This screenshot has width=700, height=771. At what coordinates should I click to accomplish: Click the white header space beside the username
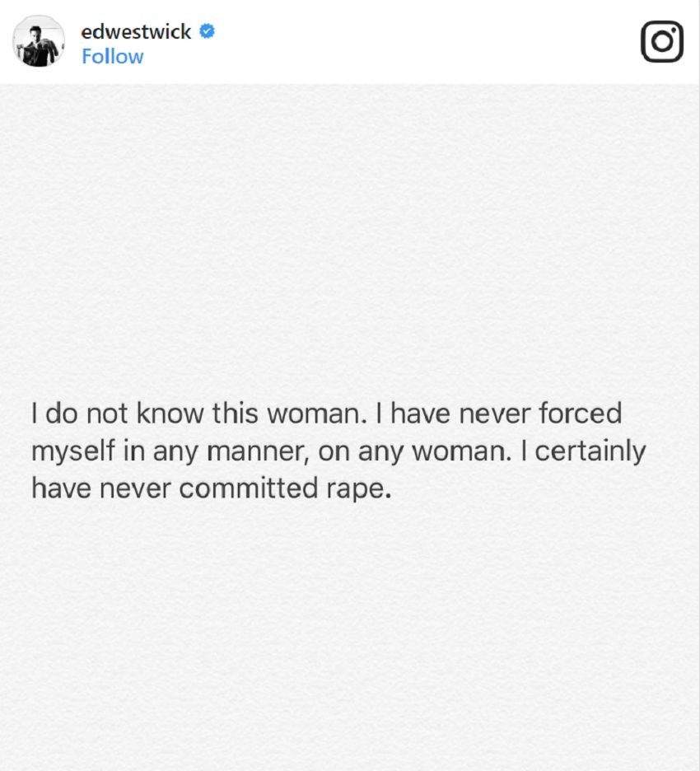[412, 41]
